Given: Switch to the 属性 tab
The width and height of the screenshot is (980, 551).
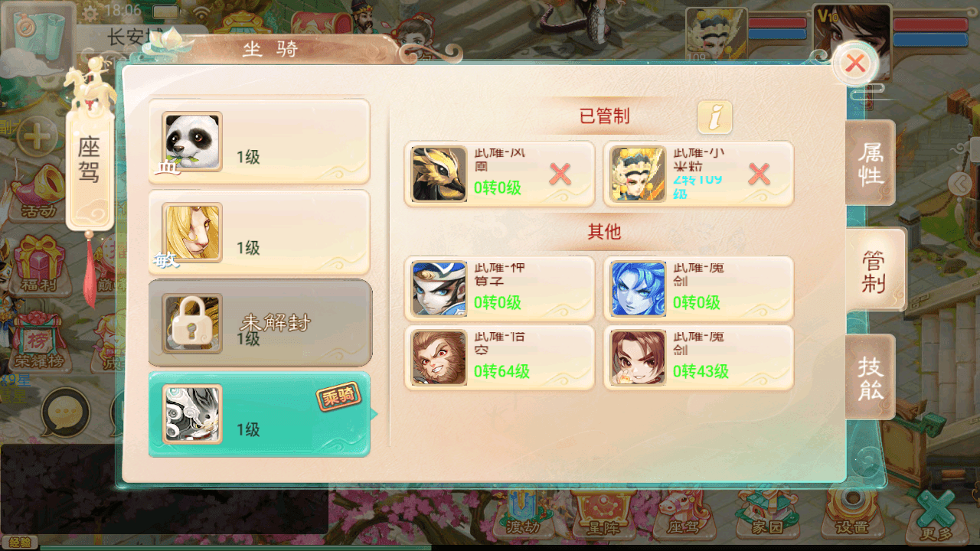Looking at the screenshot, I should tap(871, 162).
